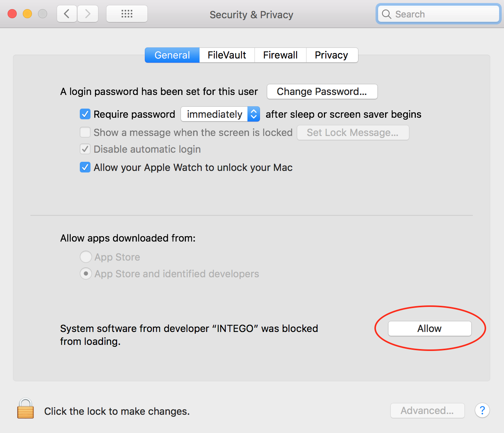Go forward with the right chevron arrow

(x=88, y=14)
